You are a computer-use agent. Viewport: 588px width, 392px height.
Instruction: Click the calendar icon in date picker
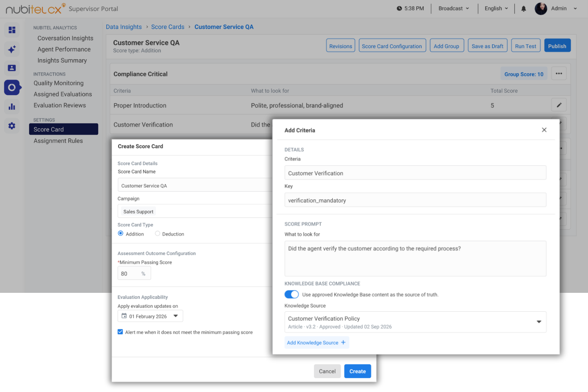pos(124,316)
